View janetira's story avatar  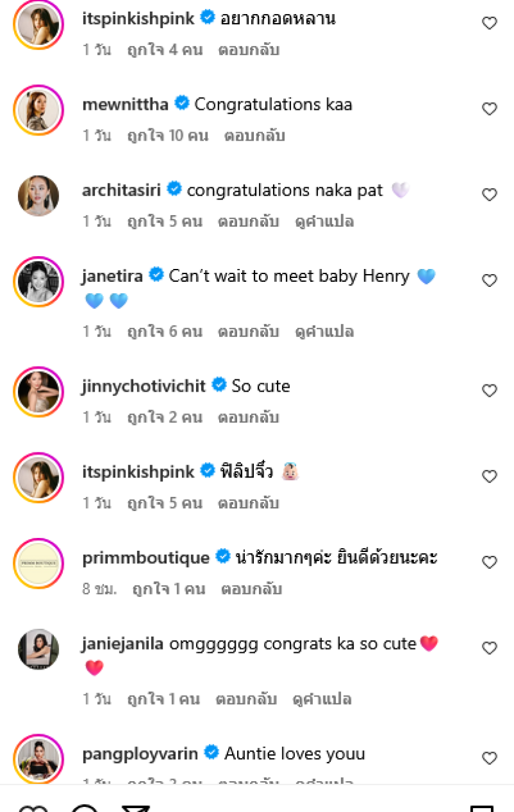coord(39,281)
